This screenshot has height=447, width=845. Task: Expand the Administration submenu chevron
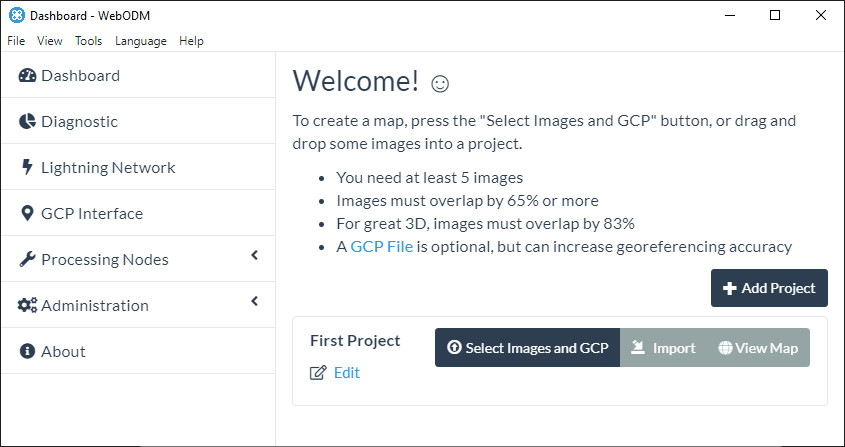[x=254, y=302]
